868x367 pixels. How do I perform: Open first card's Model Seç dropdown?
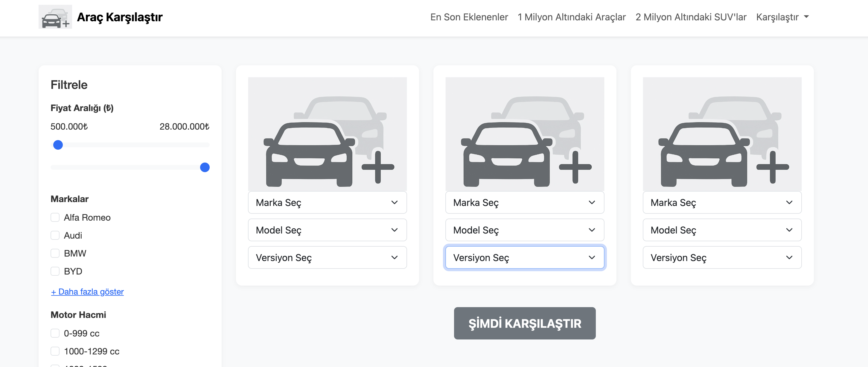(327, 230)
